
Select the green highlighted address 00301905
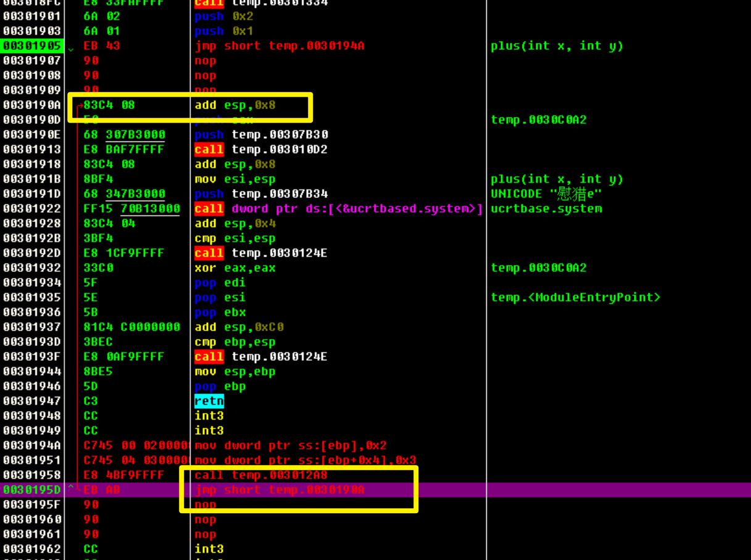point(32,46)
